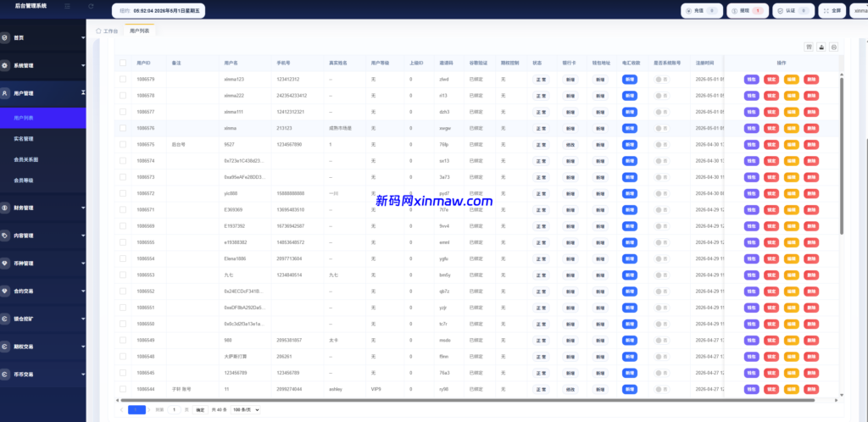The width and height of the screenshot is (868, 422).
Task: Click the page jump number input field
Action: 174,410
